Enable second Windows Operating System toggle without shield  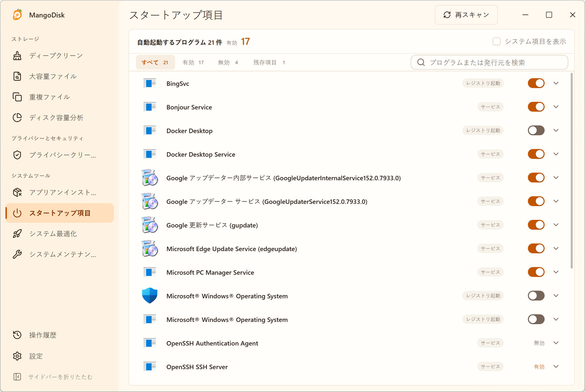click(536, 319)
